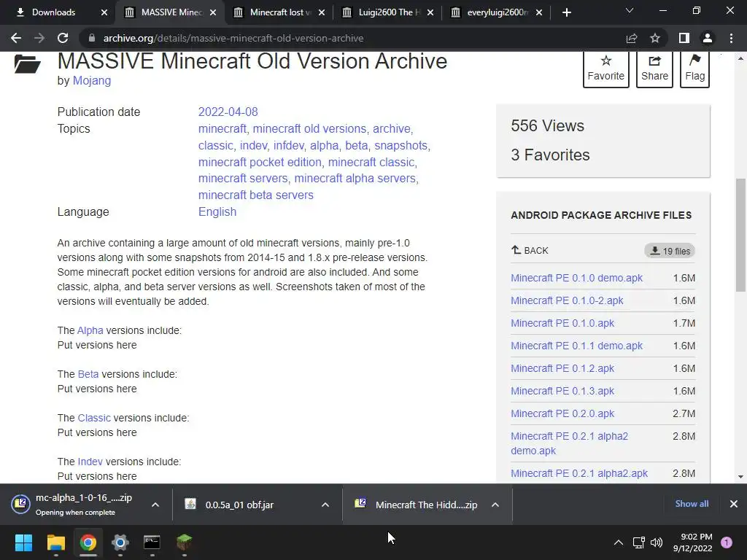Close the Luigi2600 tab

point(430,12)
